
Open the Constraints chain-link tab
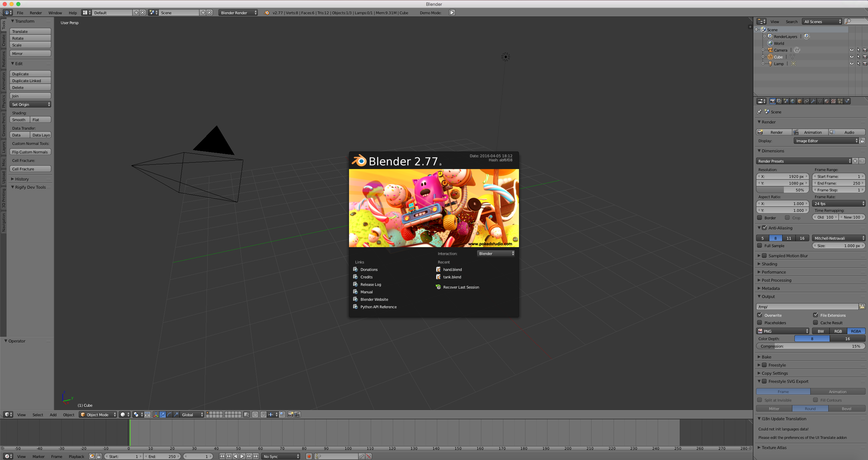point(806,101)
